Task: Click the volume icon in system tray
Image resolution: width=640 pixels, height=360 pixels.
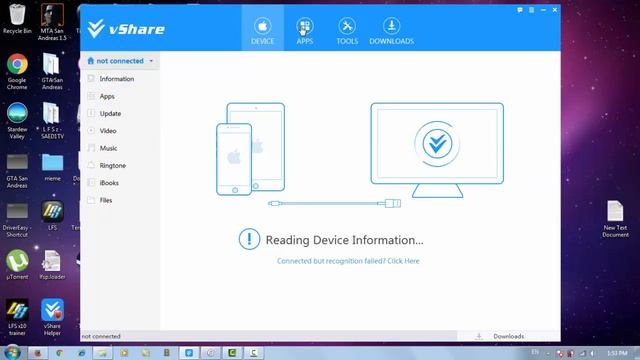Action: click(x=592, y=353)
